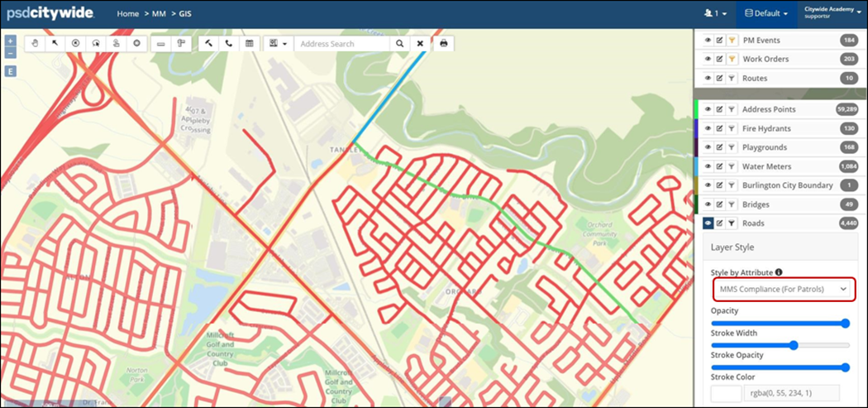Open the calendar tool in toolbar

(249, 44)
